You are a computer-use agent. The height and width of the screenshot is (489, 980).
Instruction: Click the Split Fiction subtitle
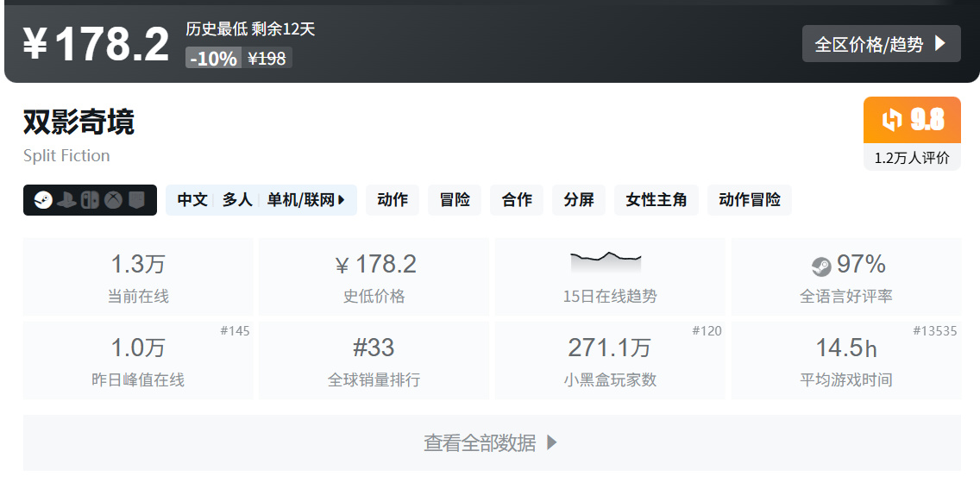pyautogui.click(x=66, y=155)
